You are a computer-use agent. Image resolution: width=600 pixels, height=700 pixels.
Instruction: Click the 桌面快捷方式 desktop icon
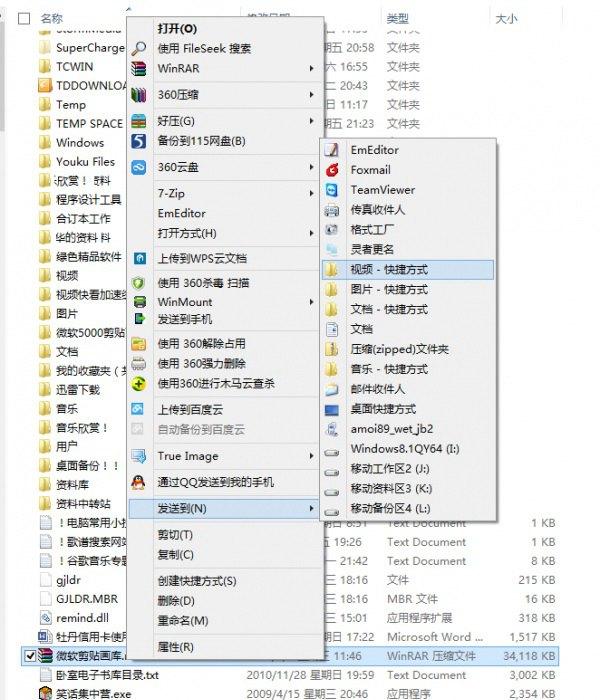(331, 409)
